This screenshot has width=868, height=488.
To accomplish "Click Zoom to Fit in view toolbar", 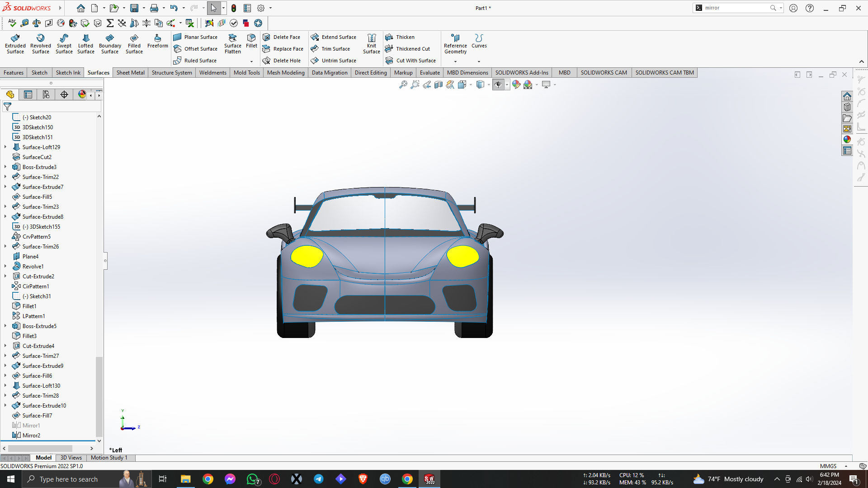I will pyautogui.click(x=403, y=84).
